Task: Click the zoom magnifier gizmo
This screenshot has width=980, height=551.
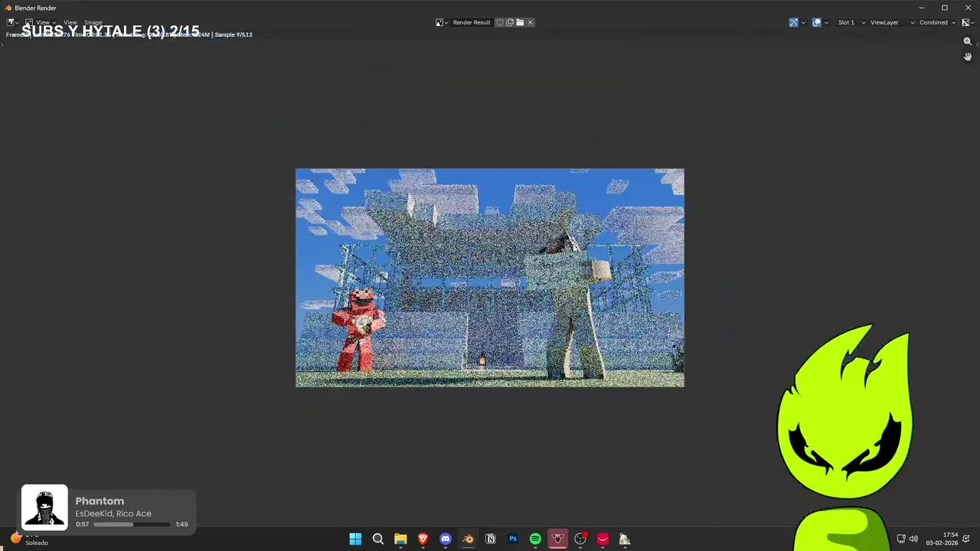Action: click(x=968, y=41)
